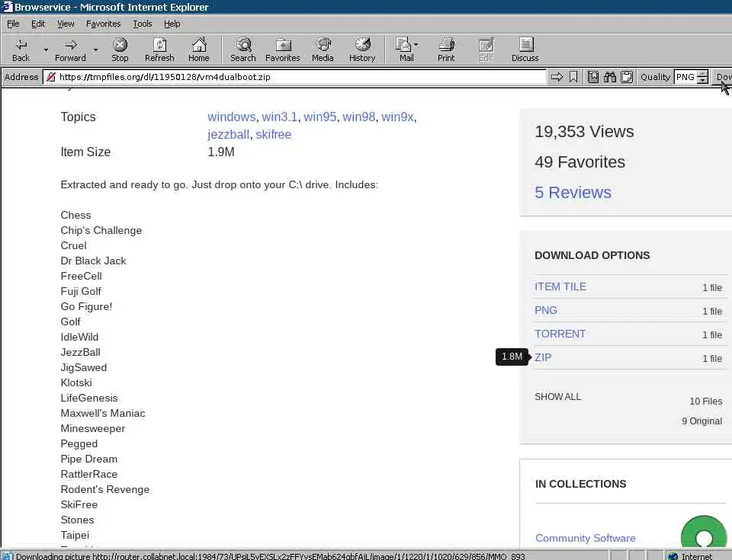Open the Community Software collection link
The width and height of the screenshot is (732, 560).
click(x=586, y=538)
